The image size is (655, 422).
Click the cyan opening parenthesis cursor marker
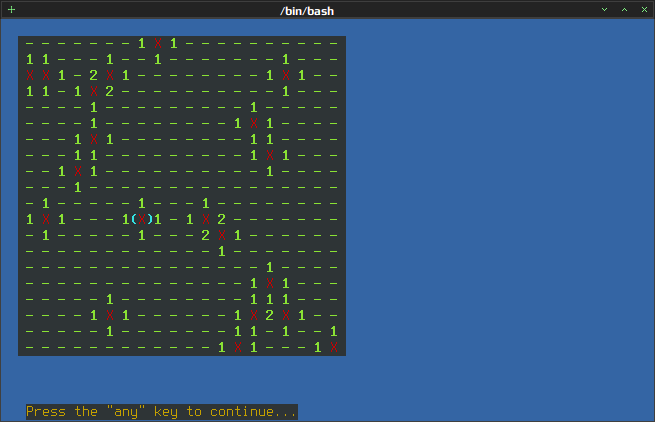pyautogui.click(x=134, y=219)
